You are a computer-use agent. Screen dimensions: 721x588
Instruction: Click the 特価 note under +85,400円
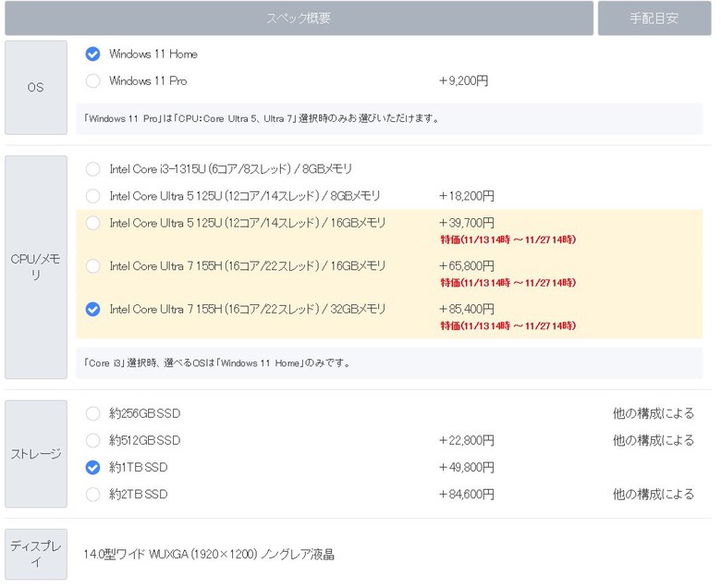tap(508, 326)
